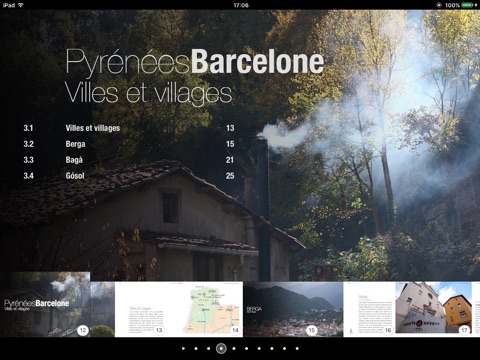This screenshot has height=360, width=480.
Task: Open the page 14 map thumbnail
Action: tap(211, 310)
